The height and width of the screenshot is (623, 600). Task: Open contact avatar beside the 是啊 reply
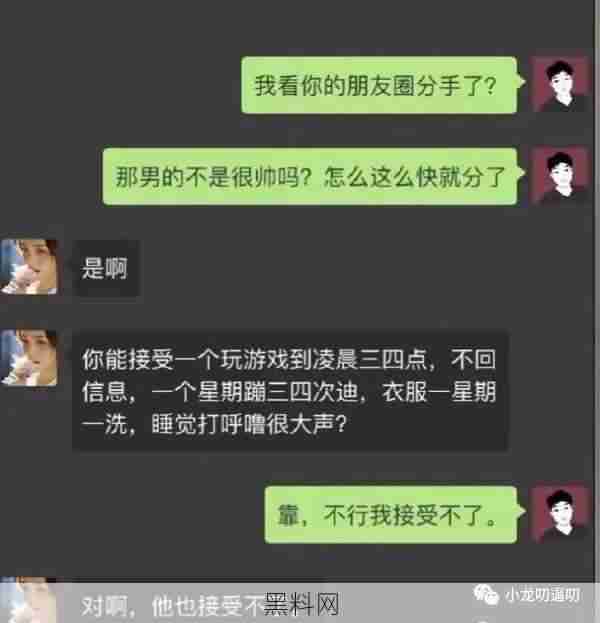pos(29,267)
